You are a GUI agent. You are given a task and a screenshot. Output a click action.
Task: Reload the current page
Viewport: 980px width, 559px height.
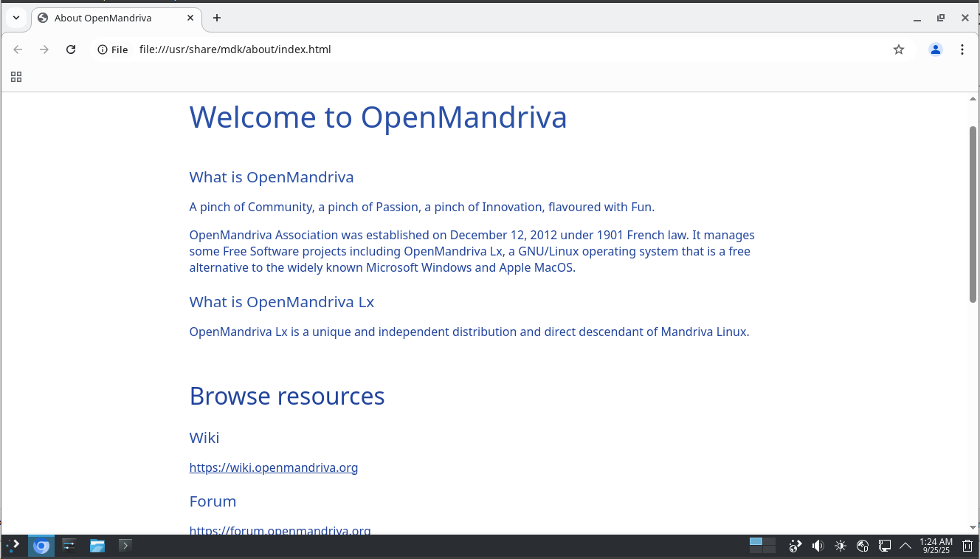pyautogui.click(x=71, y=49)
